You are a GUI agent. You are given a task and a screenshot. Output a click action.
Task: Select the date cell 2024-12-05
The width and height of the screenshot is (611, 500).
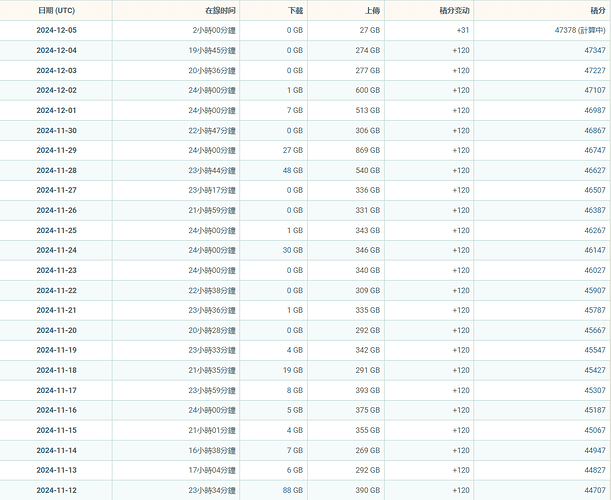pyautogui.click(x=57, y=30)
